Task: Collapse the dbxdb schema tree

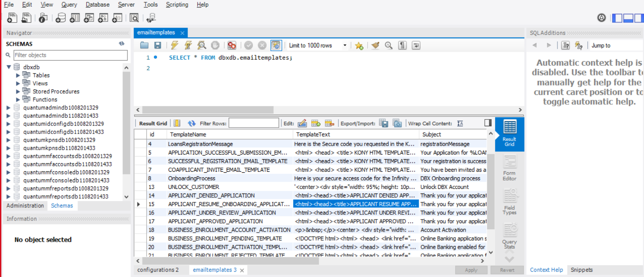Action: 9,67
